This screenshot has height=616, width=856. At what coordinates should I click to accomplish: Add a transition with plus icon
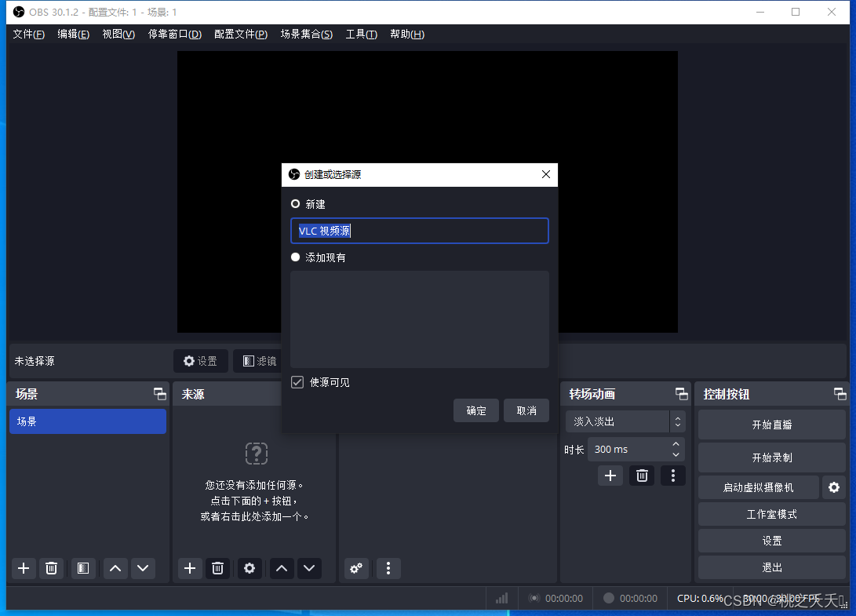[610, 476]
